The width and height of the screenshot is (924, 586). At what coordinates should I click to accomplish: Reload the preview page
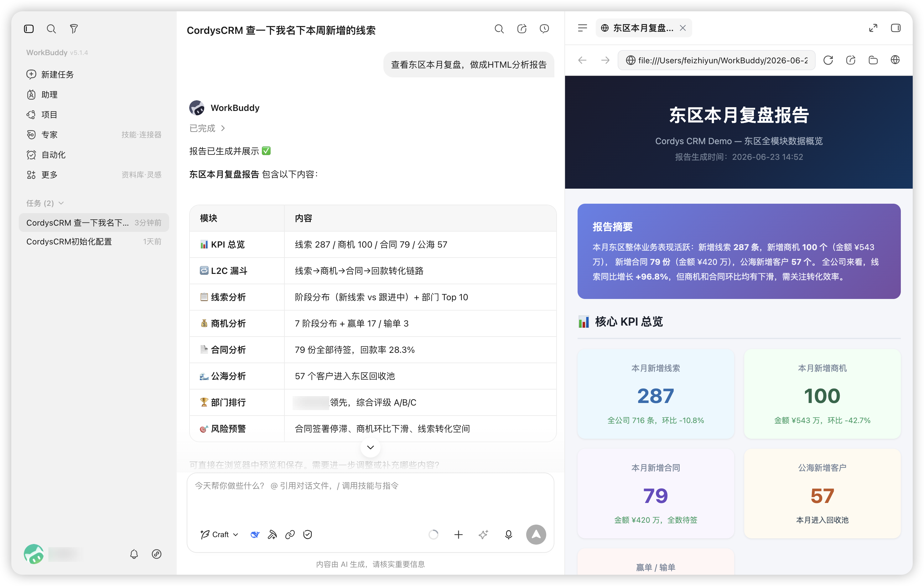828,60
